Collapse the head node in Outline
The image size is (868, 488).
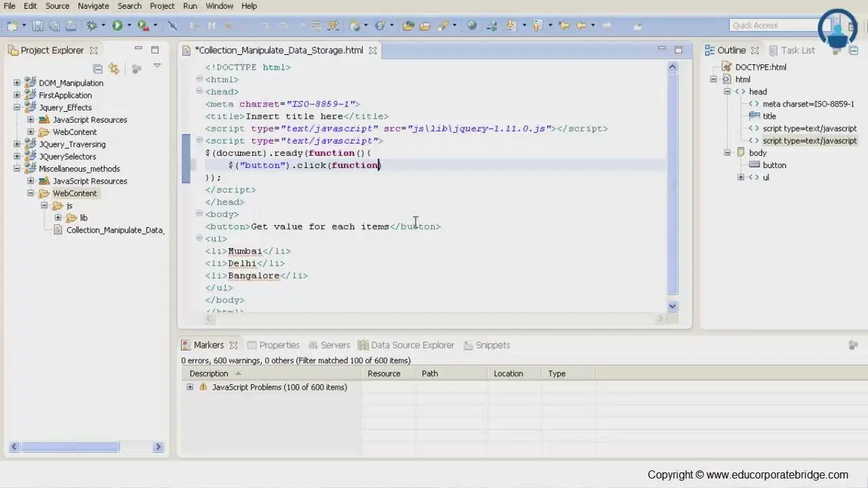(x=727, y=91)
